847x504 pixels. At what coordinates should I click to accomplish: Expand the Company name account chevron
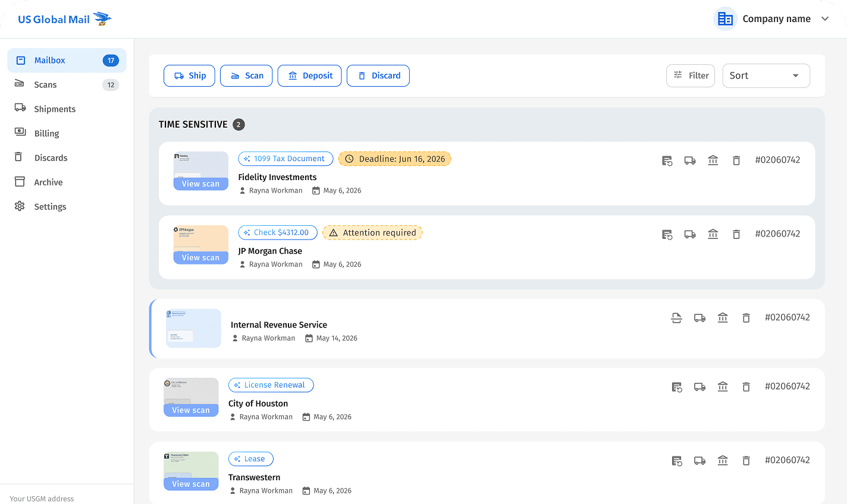click(825, 19)
